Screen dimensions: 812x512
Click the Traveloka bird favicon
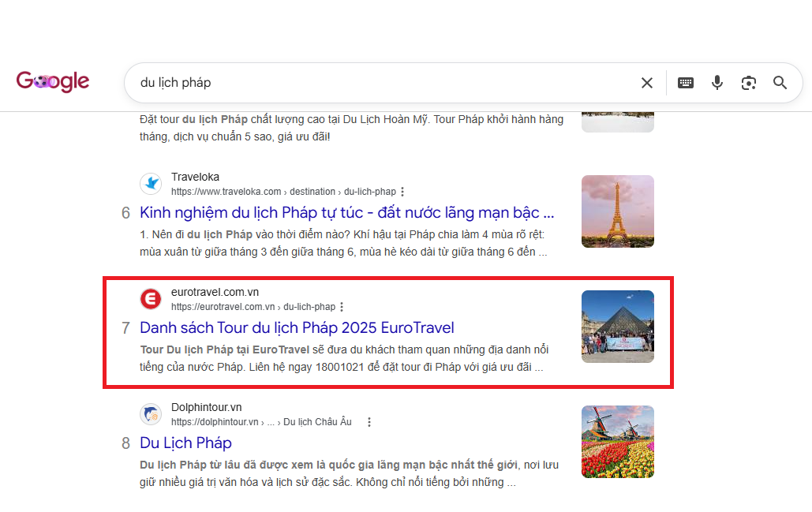point(151,184)
